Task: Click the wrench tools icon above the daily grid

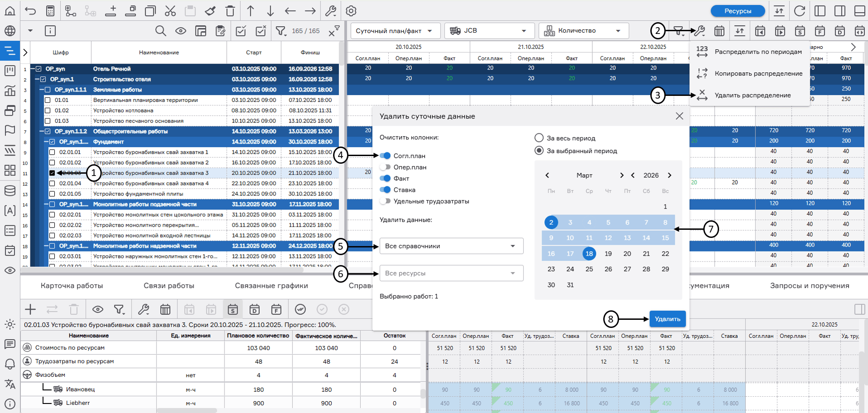Action: tap(699, 31)
